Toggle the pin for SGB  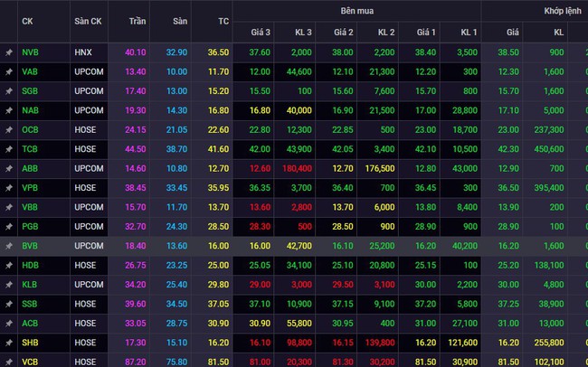coord(9,91)
